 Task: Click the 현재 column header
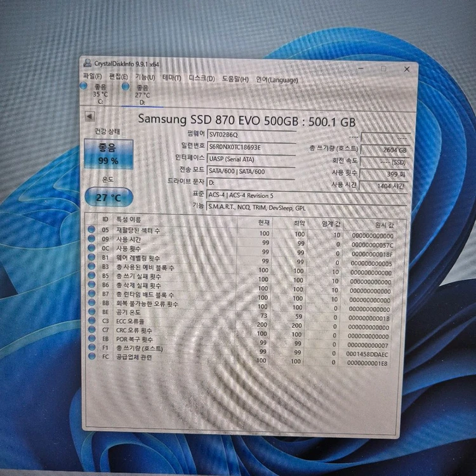pyautogui.click(x=255, y=223)
